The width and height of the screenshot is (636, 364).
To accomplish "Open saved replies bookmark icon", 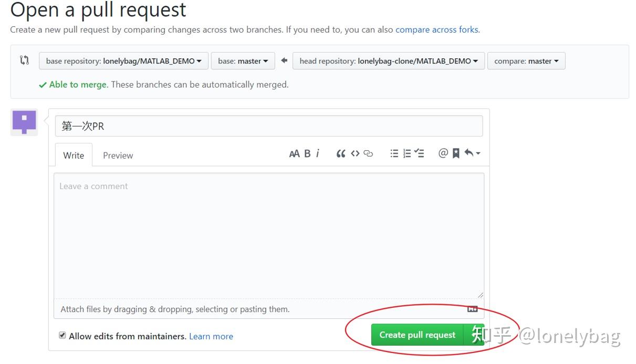I will click(455, 153).
